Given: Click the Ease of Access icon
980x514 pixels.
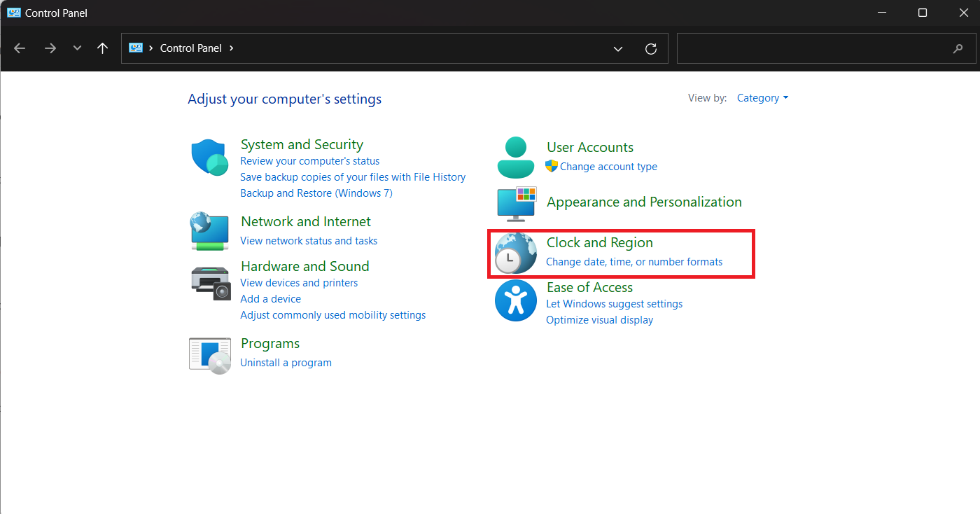Looking at the screenshot, I should 516,300.
